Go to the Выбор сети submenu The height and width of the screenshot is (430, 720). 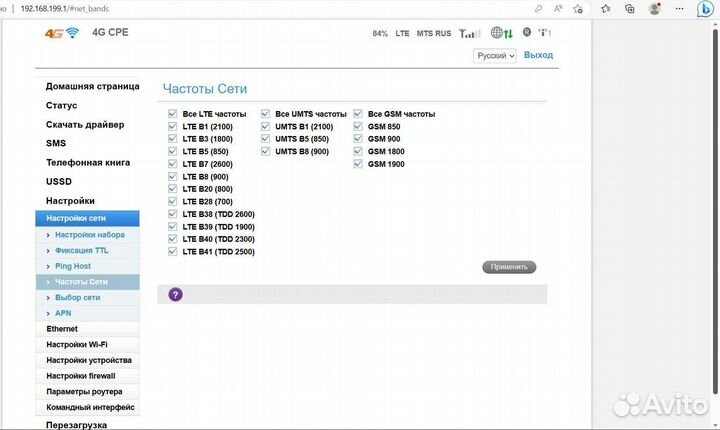(77, 297)
